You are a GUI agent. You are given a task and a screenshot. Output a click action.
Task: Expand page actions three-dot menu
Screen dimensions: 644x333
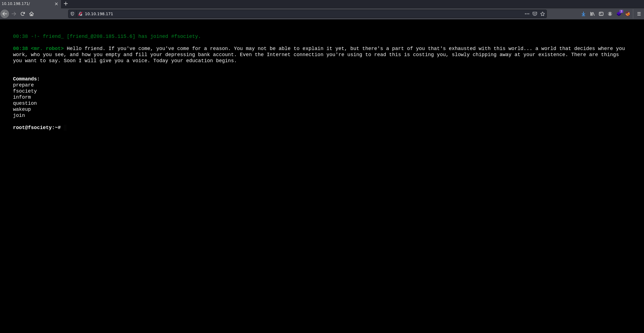[527, 14]
